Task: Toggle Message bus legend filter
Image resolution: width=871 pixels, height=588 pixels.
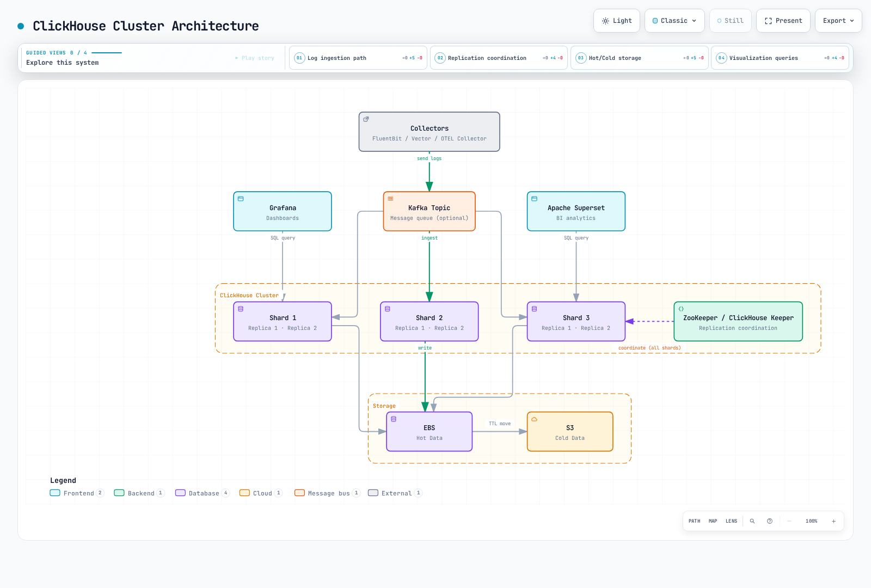Action: pyautogui.click(x=327, y=493)
